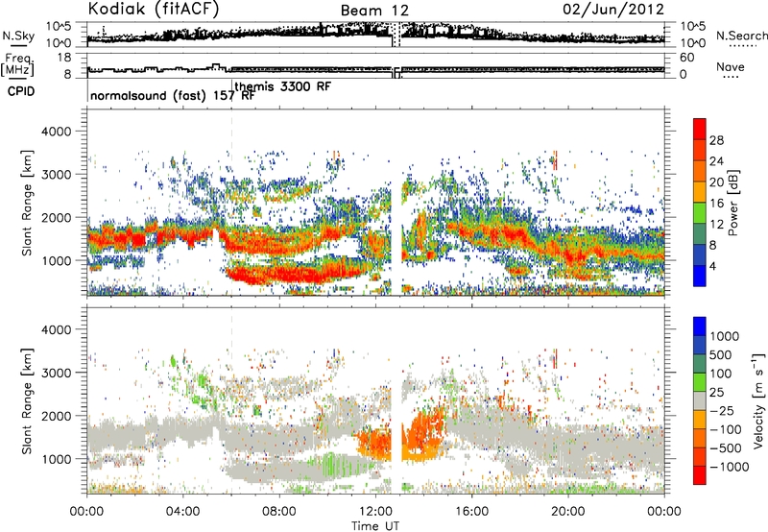Click the '-1000' velocity scale label
This screenshot has width=768, height=532.
(730, 467)
